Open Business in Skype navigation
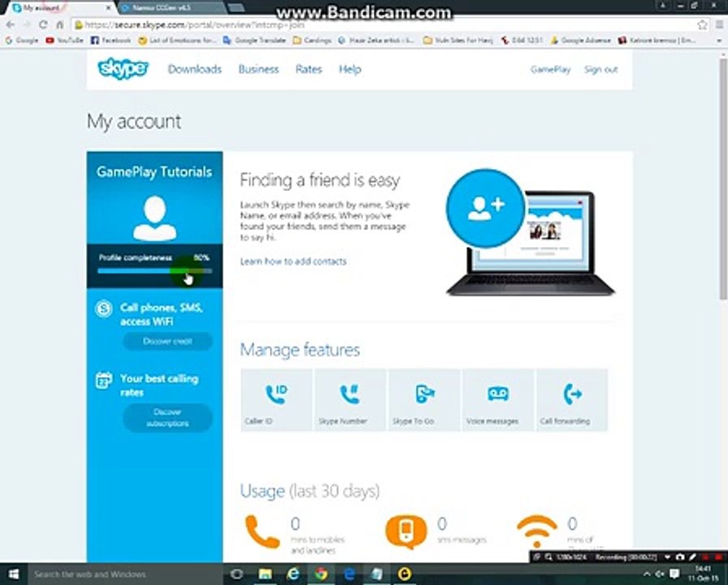Viewport: 728px width, 585px height. (258, 69)
